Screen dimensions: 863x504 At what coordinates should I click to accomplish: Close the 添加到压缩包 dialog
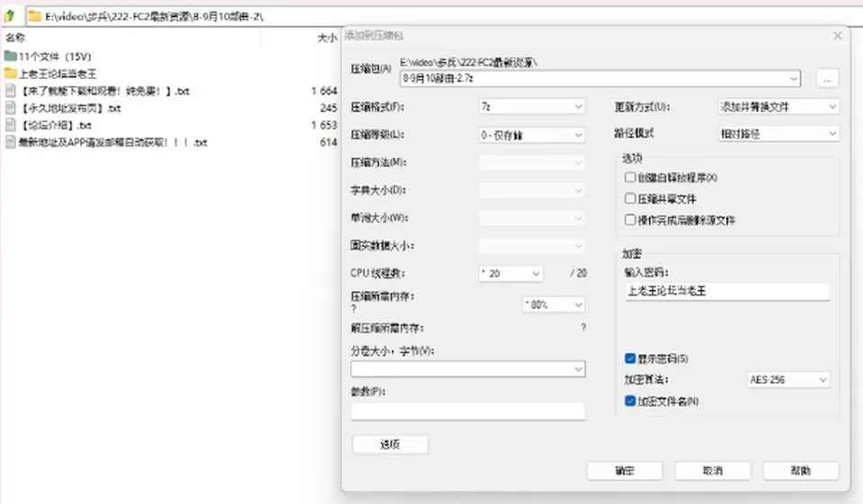click(838, 36)
